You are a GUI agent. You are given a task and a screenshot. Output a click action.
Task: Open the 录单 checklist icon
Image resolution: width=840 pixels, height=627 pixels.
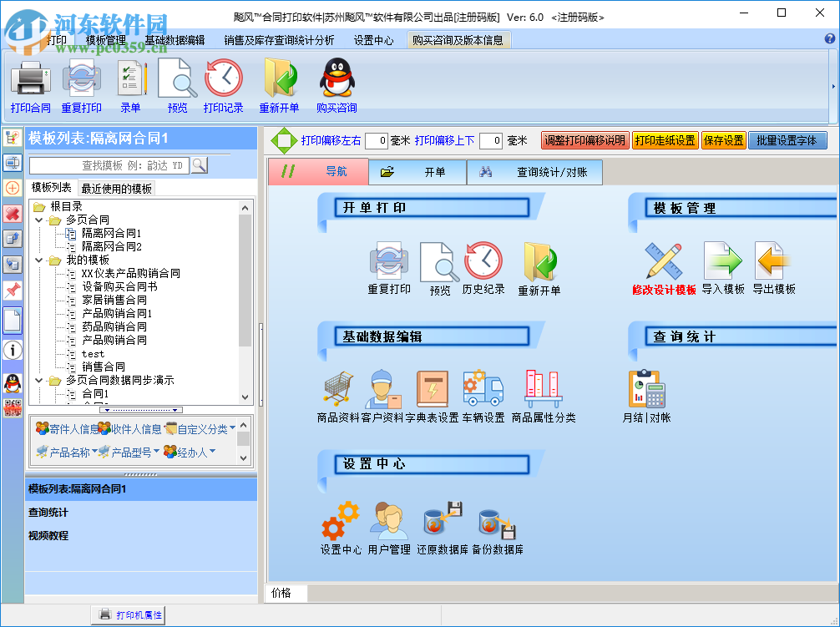[131, 78]
